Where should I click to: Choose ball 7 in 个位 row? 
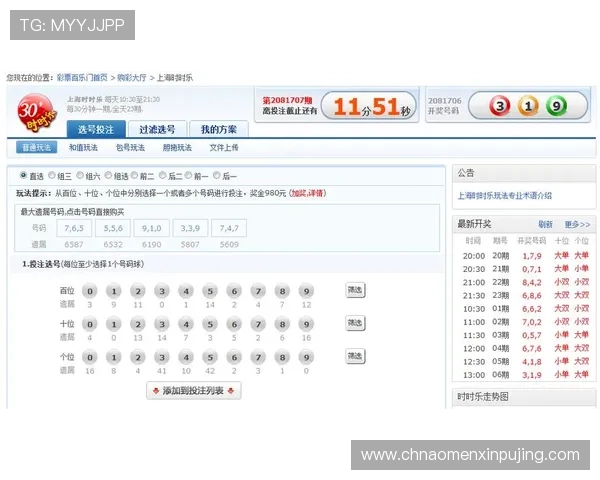click(258, 358)
